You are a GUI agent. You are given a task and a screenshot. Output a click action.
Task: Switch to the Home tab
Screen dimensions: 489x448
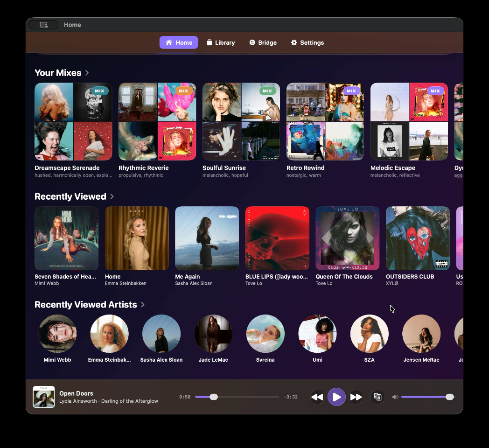[179, 42]
